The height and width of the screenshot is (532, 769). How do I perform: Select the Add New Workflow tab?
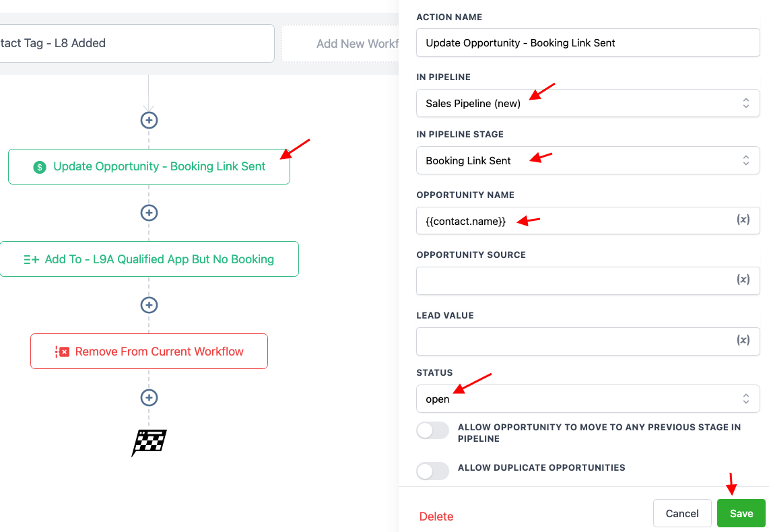tap(358, 42)
